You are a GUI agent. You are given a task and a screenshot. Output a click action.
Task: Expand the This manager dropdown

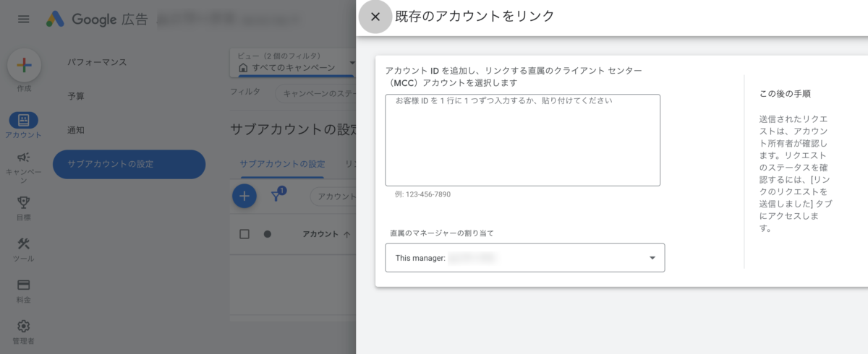524,258
